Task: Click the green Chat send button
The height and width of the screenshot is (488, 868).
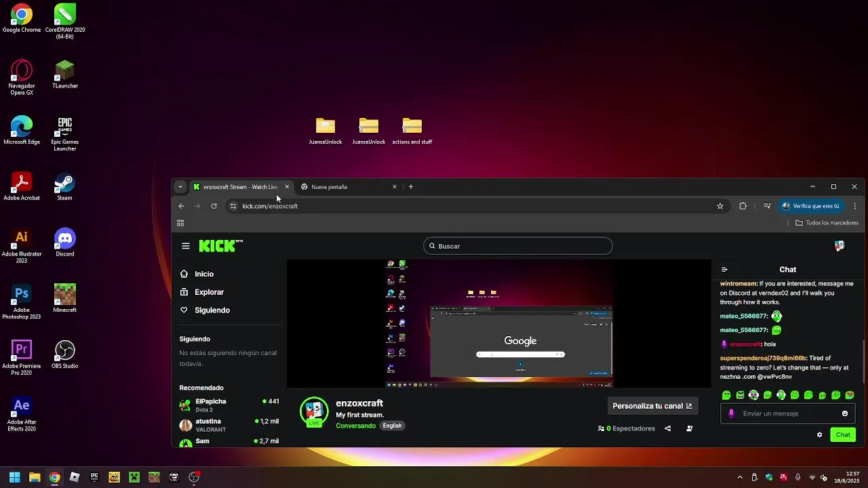Action: [843, 435]
